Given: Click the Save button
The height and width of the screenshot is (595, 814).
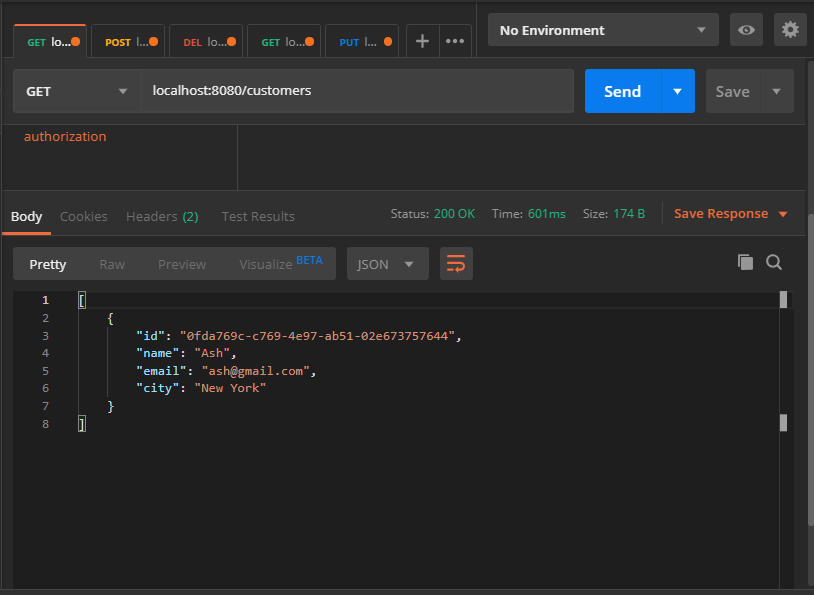Looking at the screenshot, I should [732, 91].
